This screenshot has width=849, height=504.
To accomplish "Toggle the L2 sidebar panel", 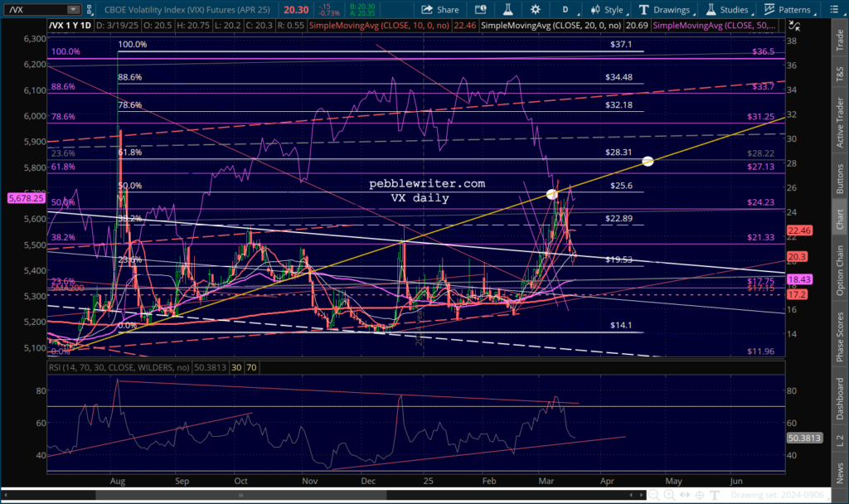I will pos(840,440).
